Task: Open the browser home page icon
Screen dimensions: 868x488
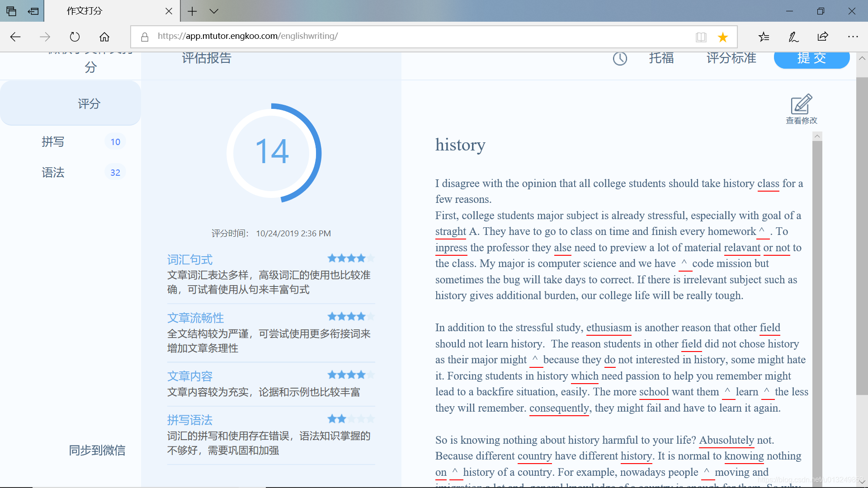Action: click(104, 37)
